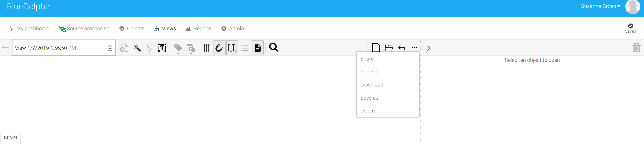Toggle the document properties button
The image size is (644, 144).
(x=258, y=48)
